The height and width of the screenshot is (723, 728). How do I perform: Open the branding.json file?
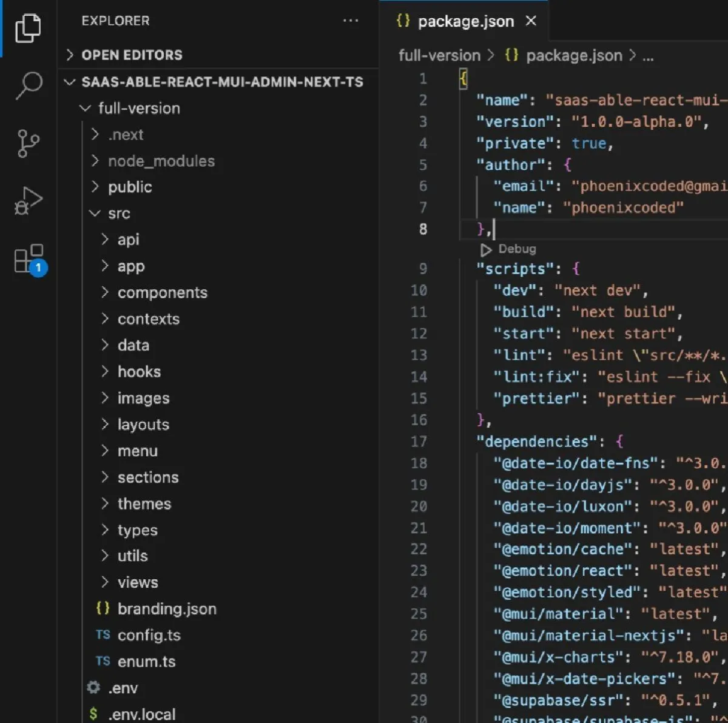point(166,608)
